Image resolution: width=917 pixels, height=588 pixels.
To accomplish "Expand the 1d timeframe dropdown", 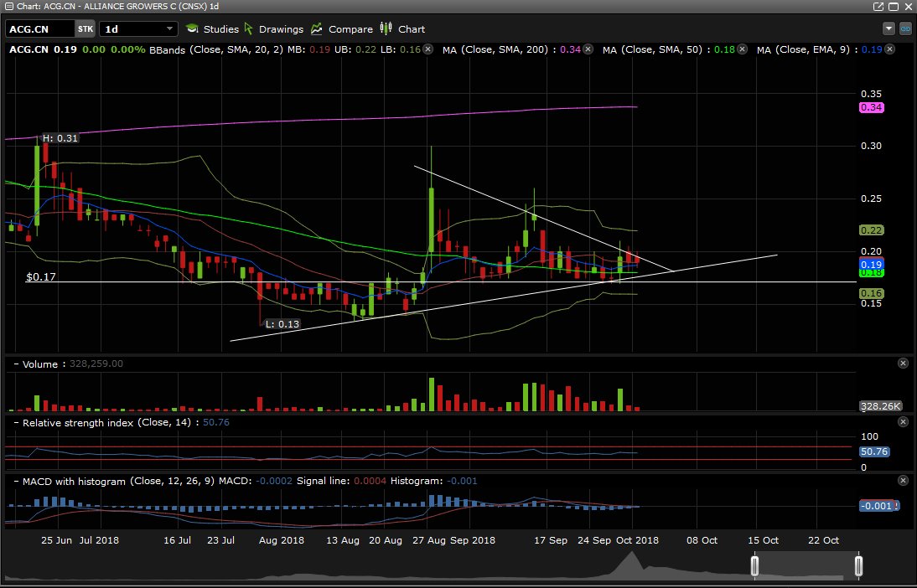I will 138,29.
